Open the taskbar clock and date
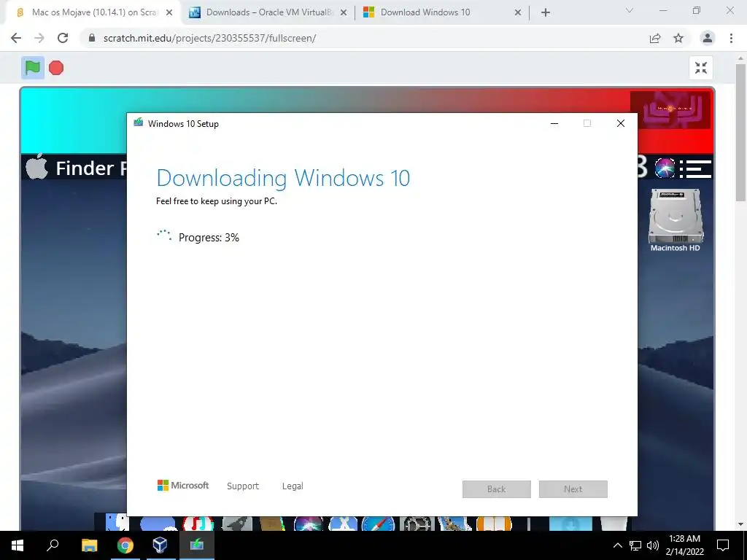Screen dimensions: 747x560 point(684,545)
